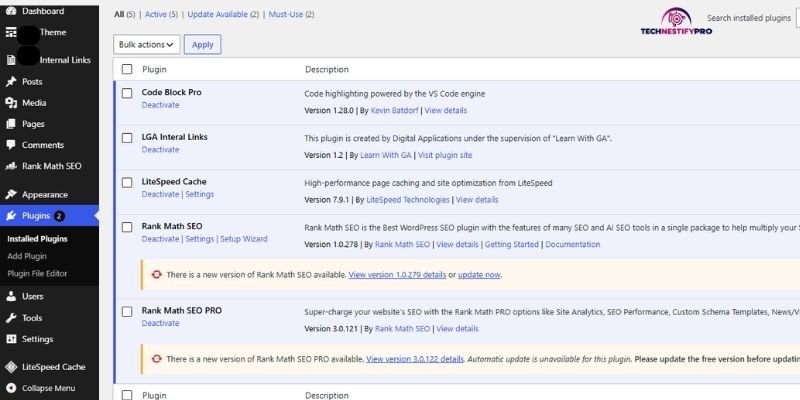Click the LiteSpeed Cache diamond icon

click(x=11, y=367)
